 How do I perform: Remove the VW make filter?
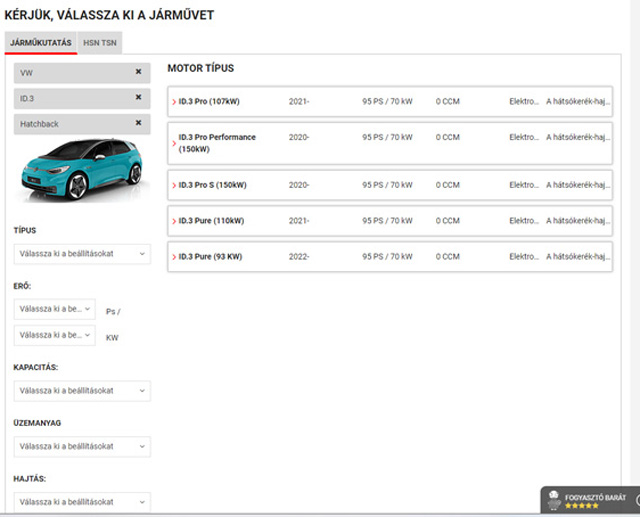pyautogui.click(x=138, y=72)
